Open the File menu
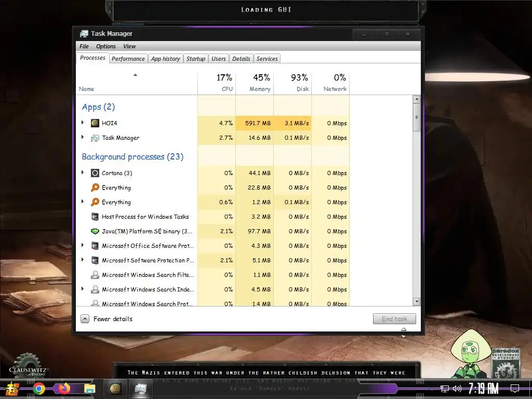 (x=84, y=46)
